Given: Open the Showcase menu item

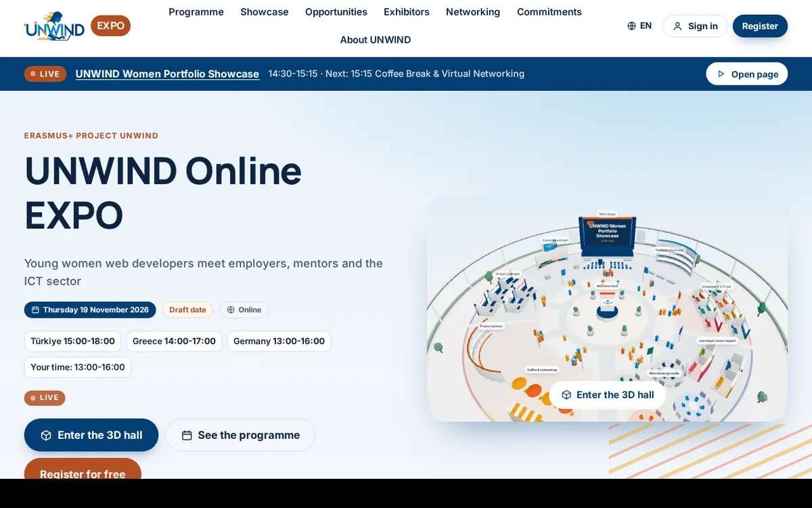Looking at the screenshot, I should (265, 12).
